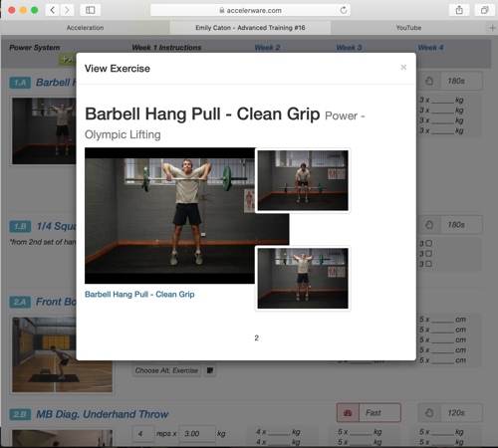The height and width of the screenshot is (448, 498).
Task: Go back using Safari's back arrow
Action: pos(53,10)
